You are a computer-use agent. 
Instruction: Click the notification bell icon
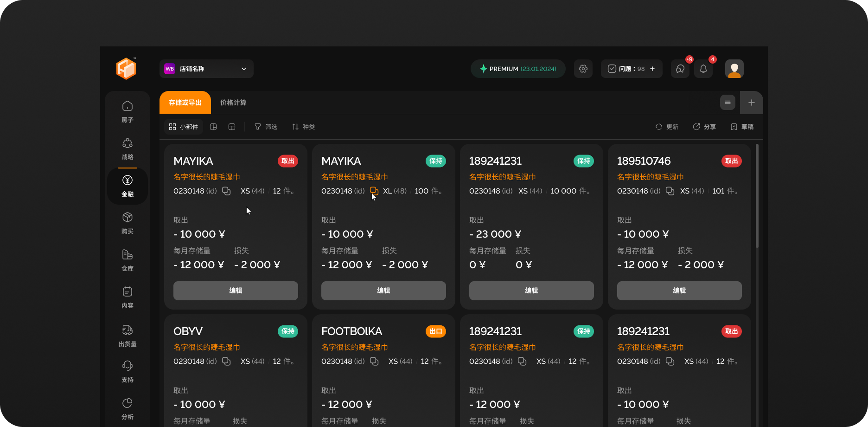[x=703, y=69]
